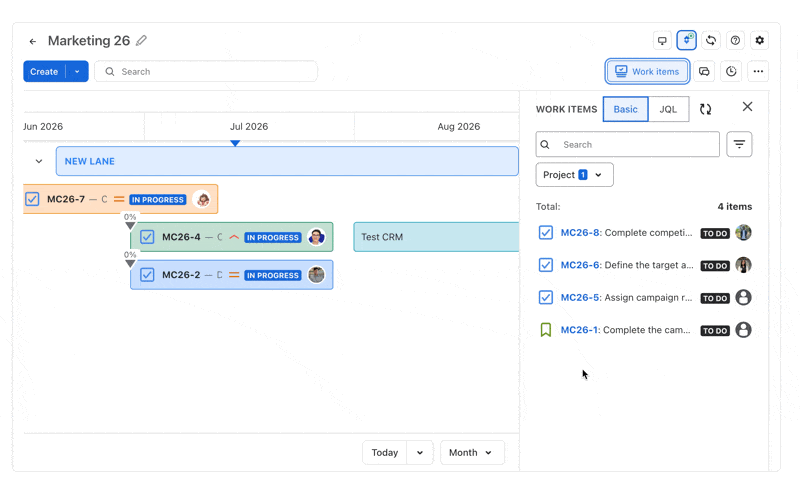The height and width of the screenshot is (494, 800).
Task: Click the sync refresh icon in header
Action: click(x=711, y=40)
